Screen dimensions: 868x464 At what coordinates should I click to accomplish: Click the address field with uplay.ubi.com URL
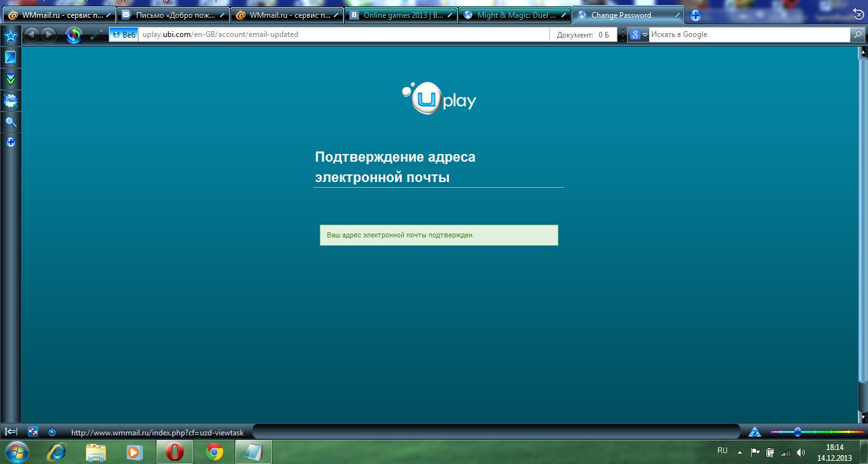coord(344,34)
